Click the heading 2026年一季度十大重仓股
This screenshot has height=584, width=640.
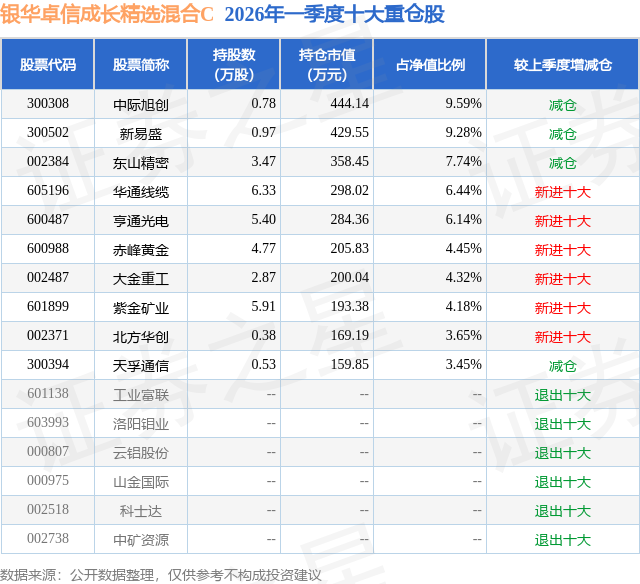[x=334, y=14]
